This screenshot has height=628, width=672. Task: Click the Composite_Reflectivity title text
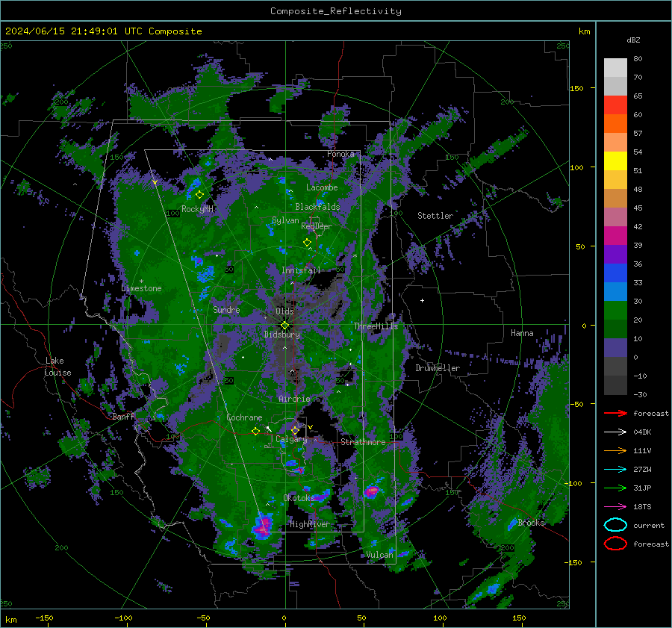pyautogui.click(x=336, y=11)
